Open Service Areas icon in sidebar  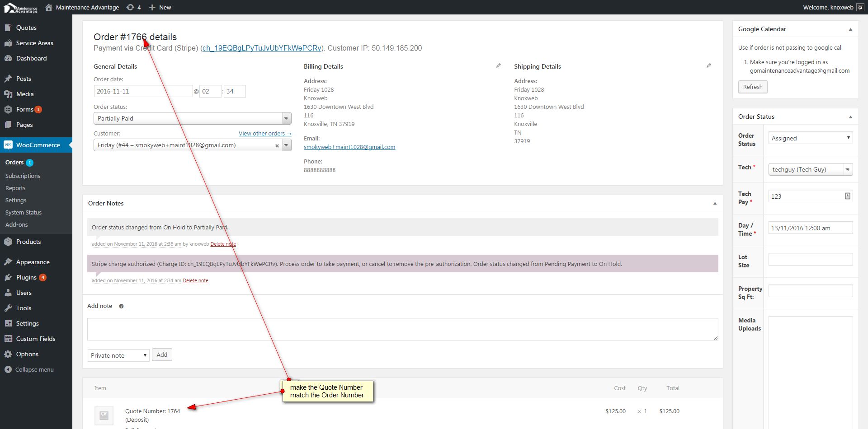click(x=8, y=43)
